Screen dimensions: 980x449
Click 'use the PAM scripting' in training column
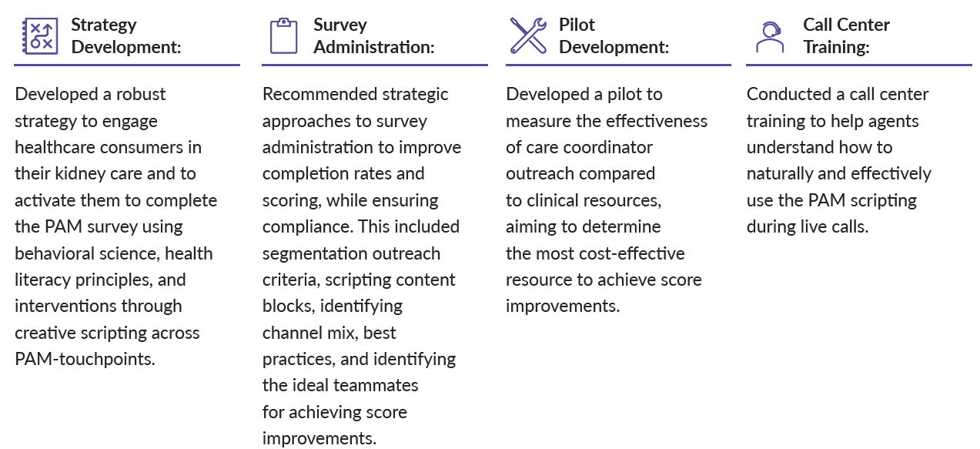[831, 201]
